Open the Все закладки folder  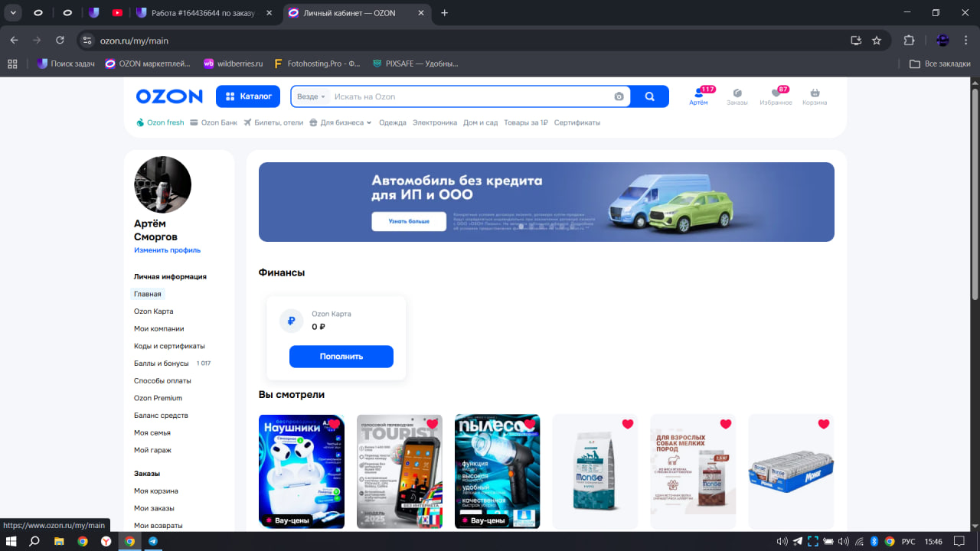(939, 64)
